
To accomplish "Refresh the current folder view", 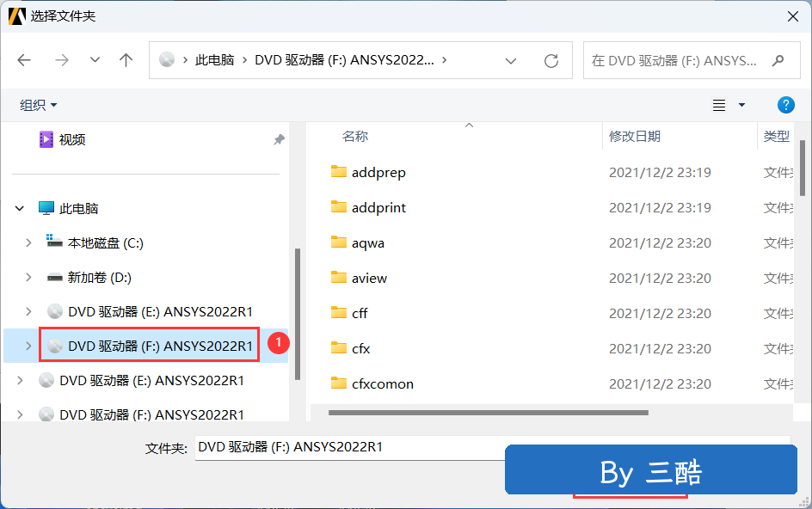I will [x=551, y=61].
